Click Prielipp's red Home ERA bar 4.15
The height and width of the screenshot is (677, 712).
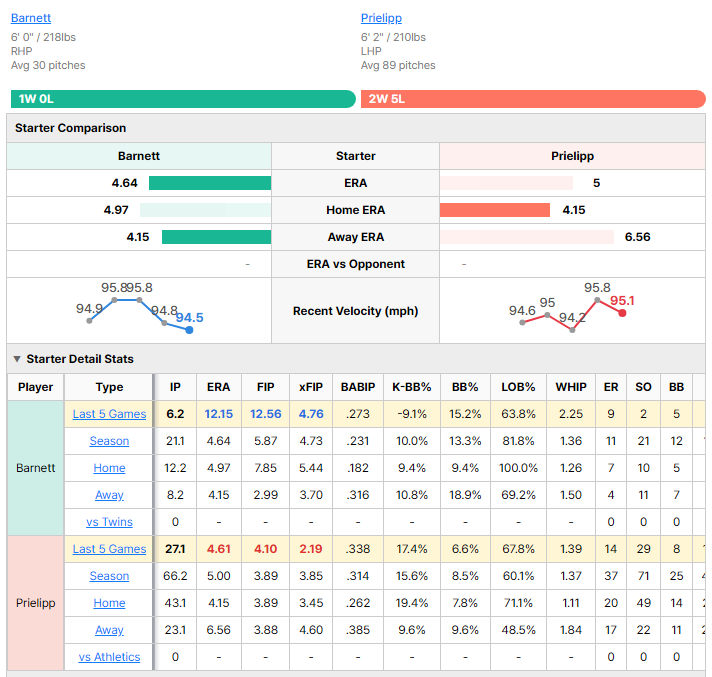pyautogui.click(x=494, y=210)
